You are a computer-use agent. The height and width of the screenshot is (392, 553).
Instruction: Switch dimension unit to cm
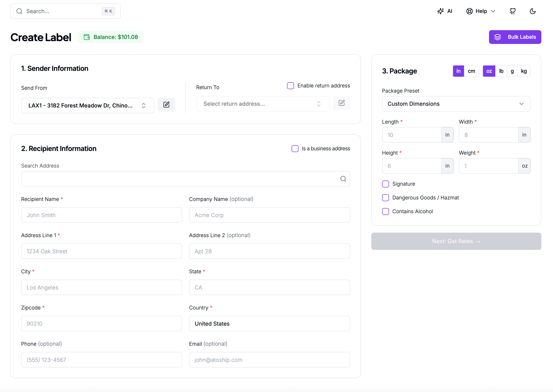coord(471,71)
